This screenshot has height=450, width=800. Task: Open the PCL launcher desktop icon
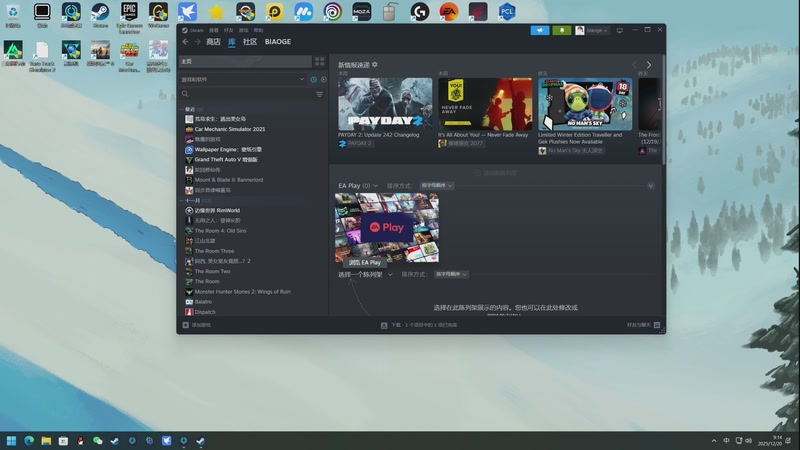tap(507, 12)
